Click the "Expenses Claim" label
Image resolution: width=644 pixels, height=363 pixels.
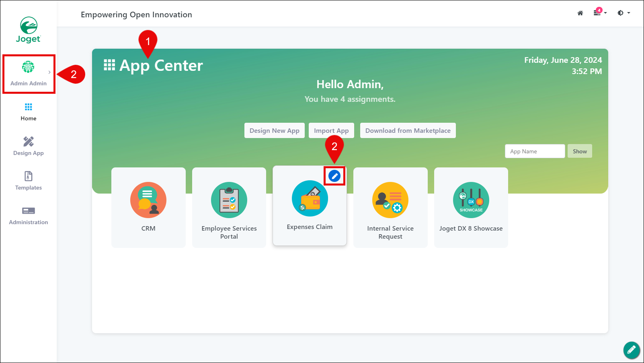(x=310, y=227)
